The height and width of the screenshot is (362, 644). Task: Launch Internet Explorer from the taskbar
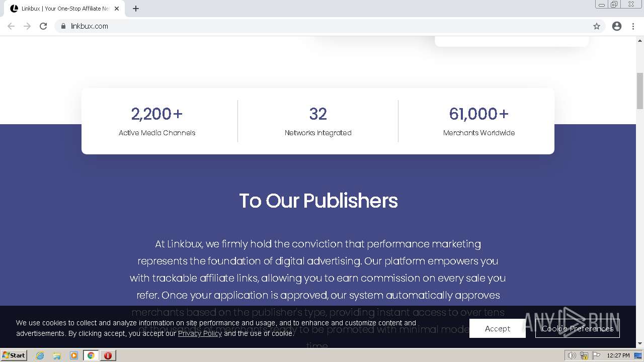pyautogui.click(x=40, y=355)
